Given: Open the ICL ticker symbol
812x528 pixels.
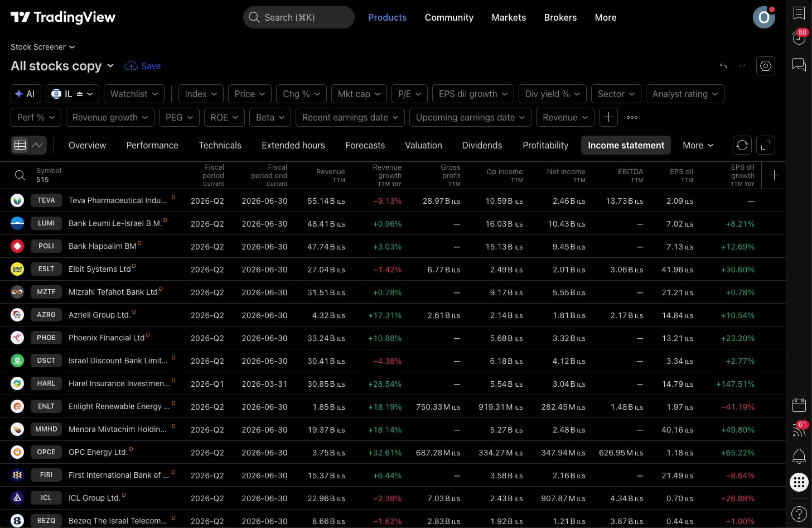Looking at the screenshot, I should (x=46, y=498).
